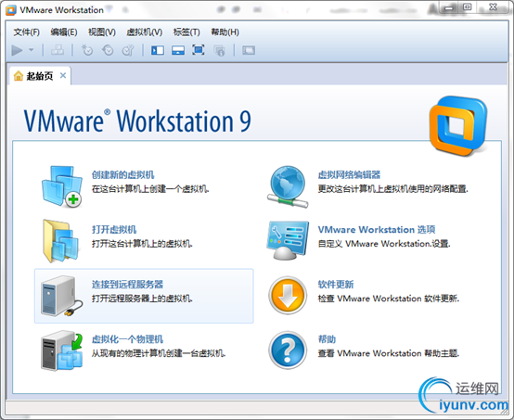
Task: Click the text 从现有的物理计算机创建一台虚拟机
Action: pyautogui.click(x=159, y=353)
